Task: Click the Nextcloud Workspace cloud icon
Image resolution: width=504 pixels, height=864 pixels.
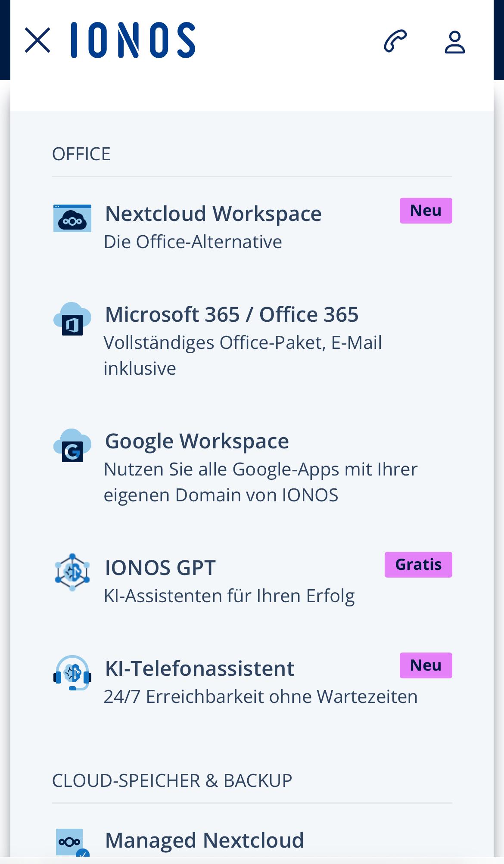Action: (x=72, y=218)
